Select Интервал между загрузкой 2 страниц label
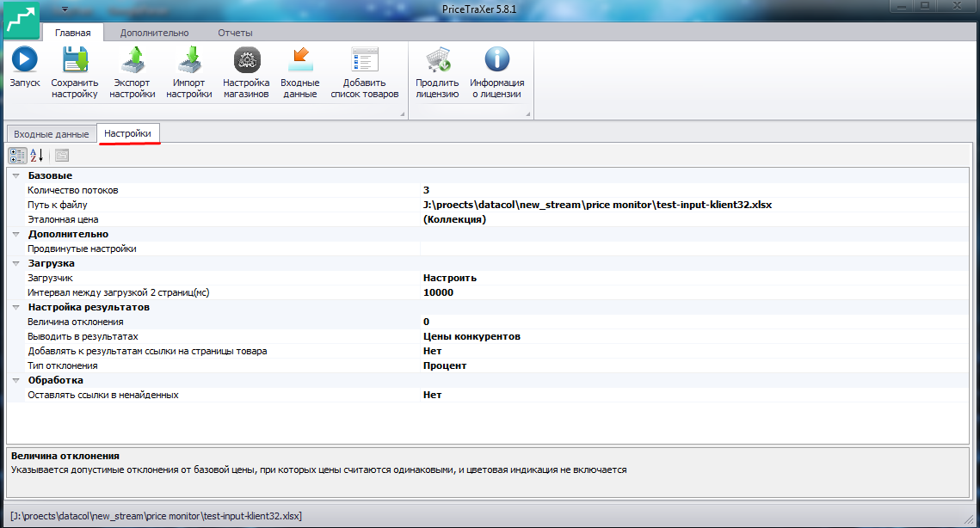This screenshot has width=980, height=528. click(118, 292)
